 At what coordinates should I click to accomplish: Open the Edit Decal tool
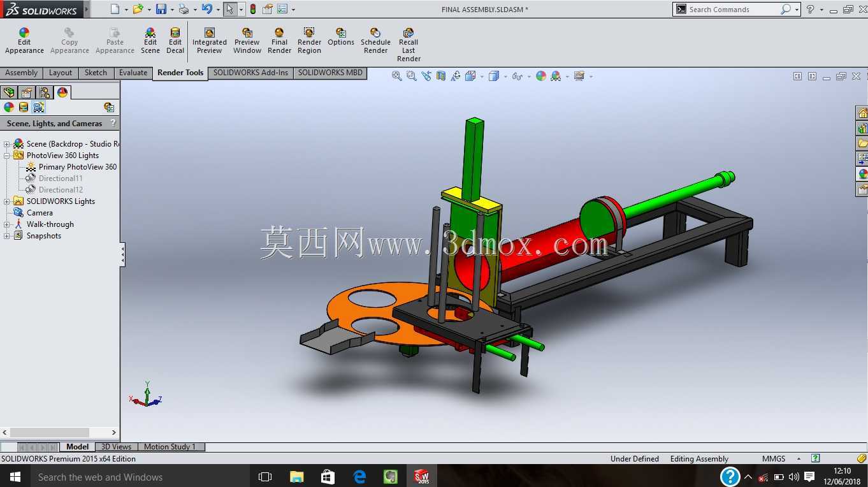(x=175, y=41)
